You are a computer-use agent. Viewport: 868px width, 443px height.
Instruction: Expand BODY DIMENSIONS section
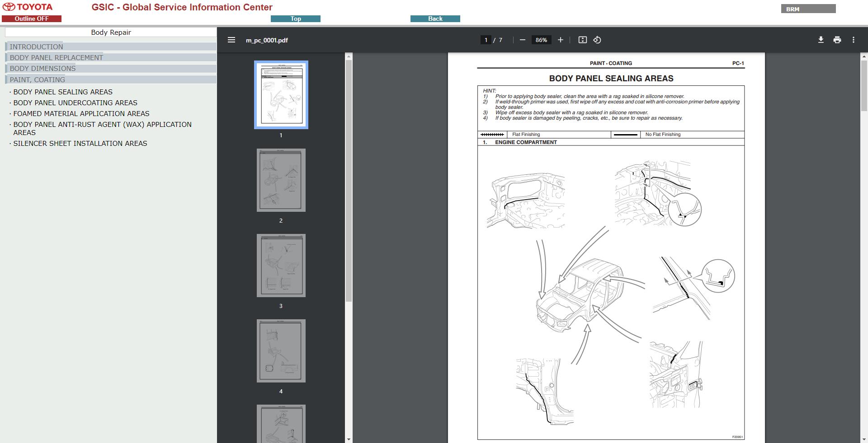point(111,68)
